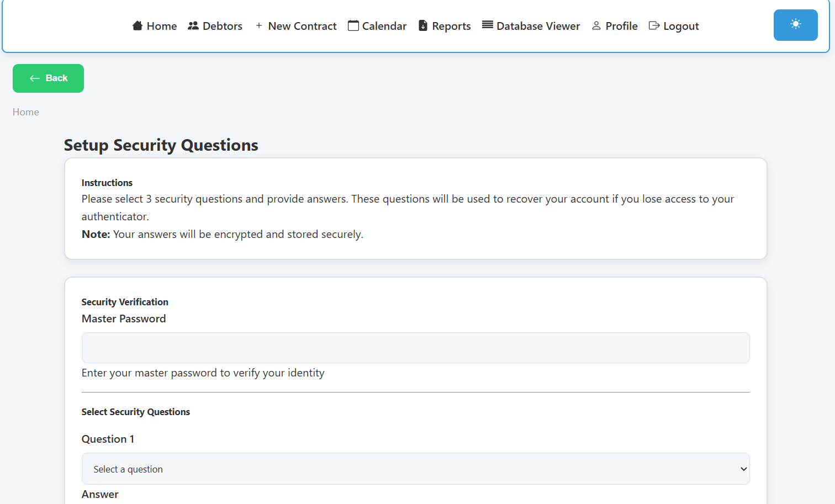Click the Home breadcrumb link
The width and height of the screenshot is (835, 504).
(26, 112)
